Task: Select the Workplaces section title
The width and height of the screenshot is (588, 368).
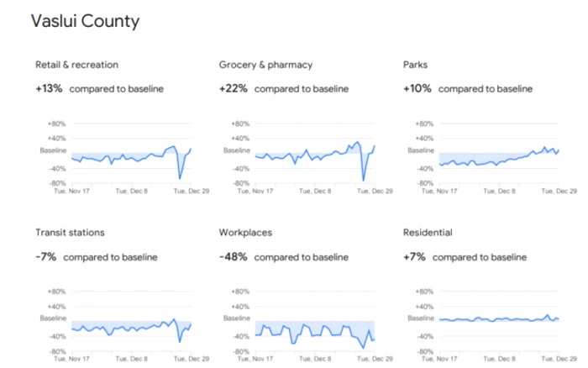Action: click(245, 233)
